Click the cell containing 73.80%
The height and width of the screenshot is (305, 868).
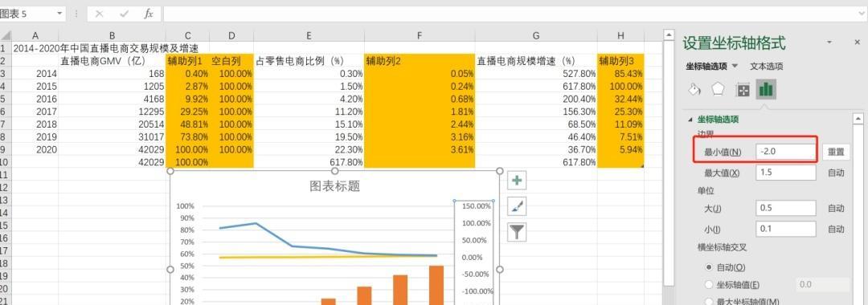coord(187,137)
